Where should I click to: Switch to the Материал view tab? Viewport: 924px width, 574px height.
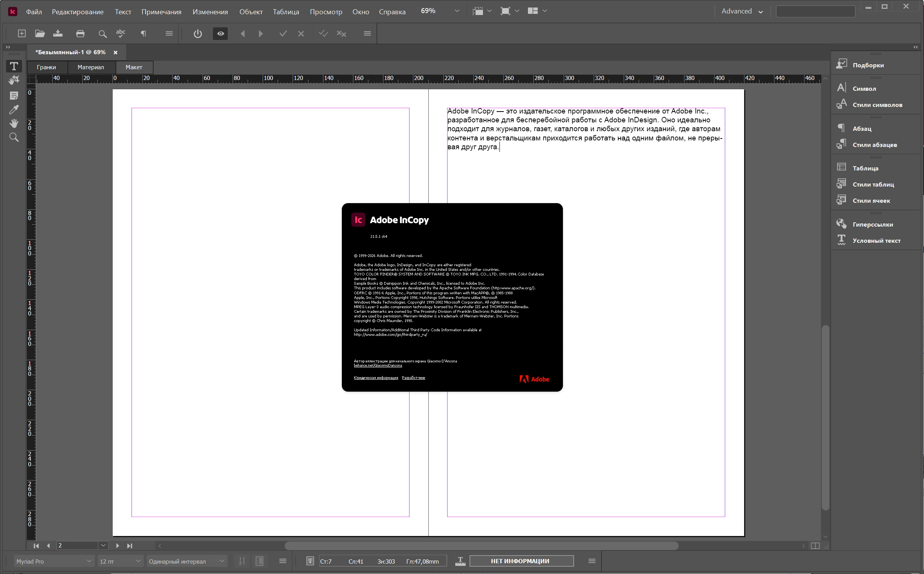click(x=91, y=67)
